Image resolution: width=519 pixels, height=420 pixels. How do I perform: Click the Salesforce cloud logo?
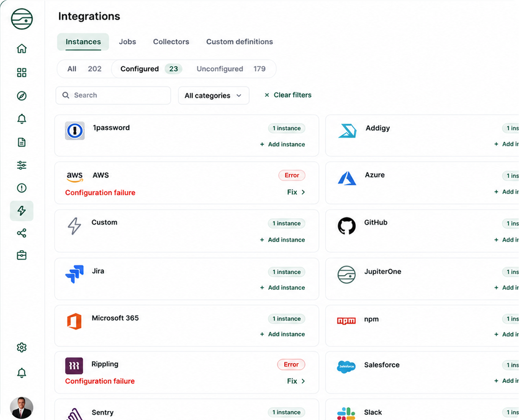pos(346,367)
